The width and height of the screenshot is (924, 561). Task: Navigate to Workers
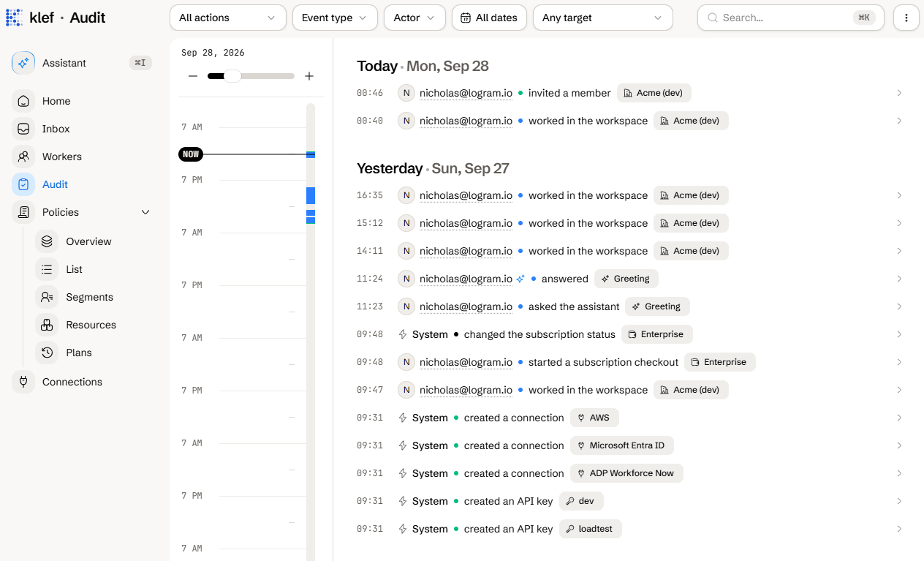coord(61,157)
